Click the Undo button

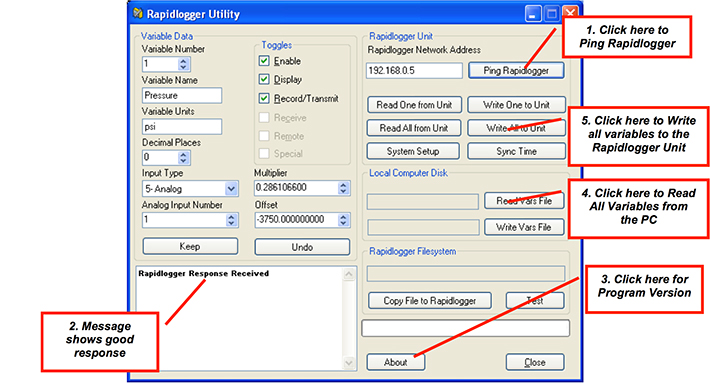(x=302, y=247)
